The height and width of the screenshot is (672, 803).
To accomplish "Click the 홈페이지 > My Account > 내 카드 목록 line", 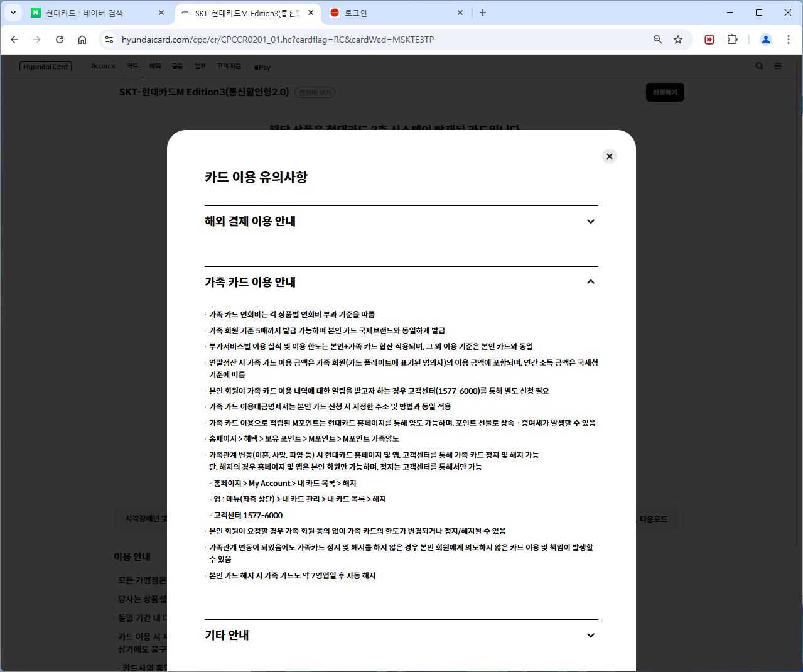I will click(285, 483).
